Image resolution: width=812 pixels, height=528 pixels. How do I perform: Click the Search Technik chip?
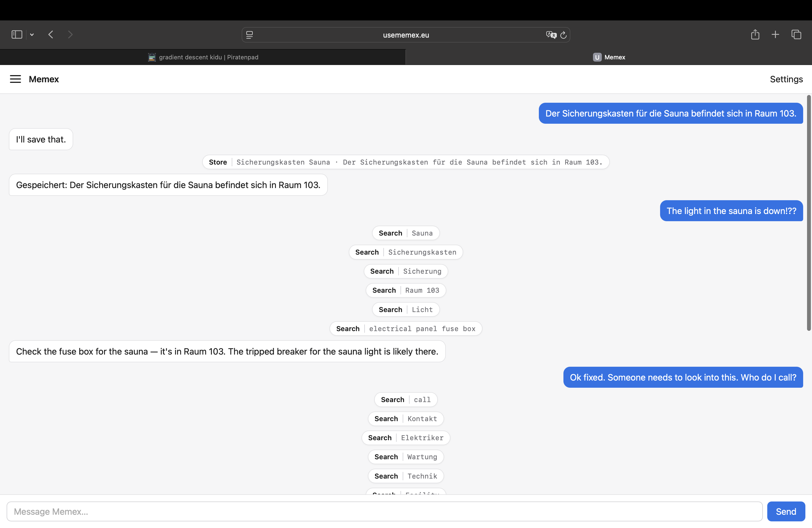[x=406, y=476]
